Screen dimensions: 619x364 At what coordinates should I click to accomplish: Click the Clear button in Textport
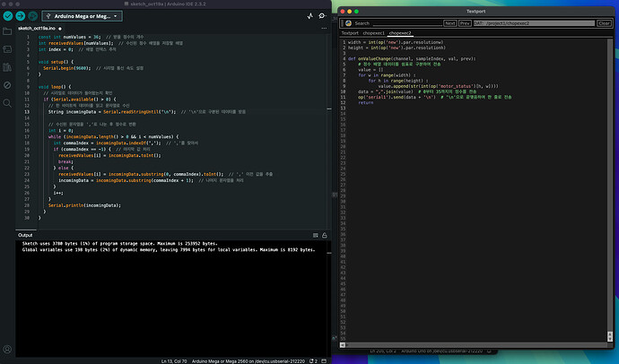[x=604, y=23]
